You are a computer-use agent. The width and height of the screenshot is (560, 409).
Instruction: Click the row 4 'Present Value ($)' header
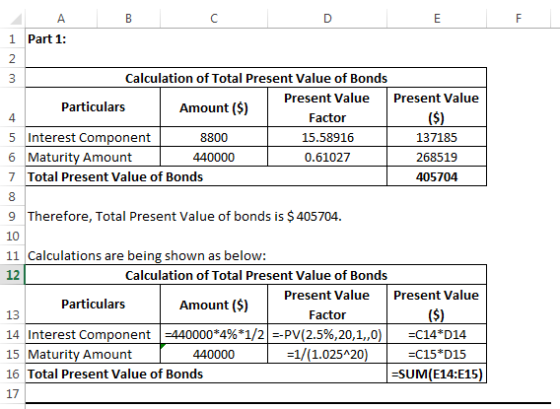(436, 107)
